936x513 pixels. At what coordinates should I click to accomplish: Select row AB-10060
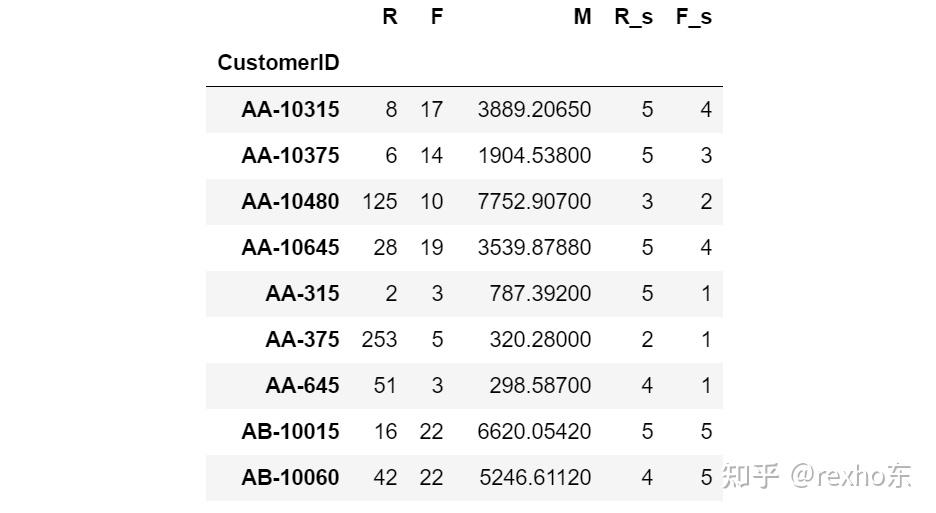pos(290,477)
